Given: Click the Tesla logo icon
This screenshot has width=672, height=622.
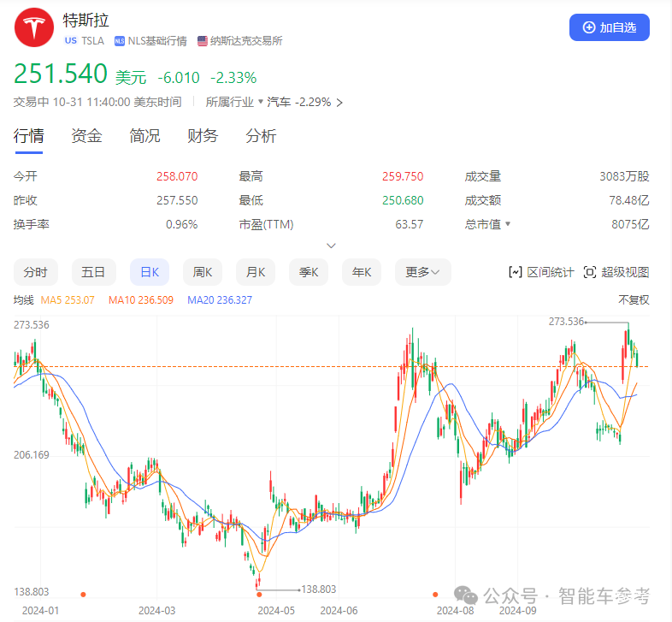Looking at the screenshot, I should (x=31, y=29).
